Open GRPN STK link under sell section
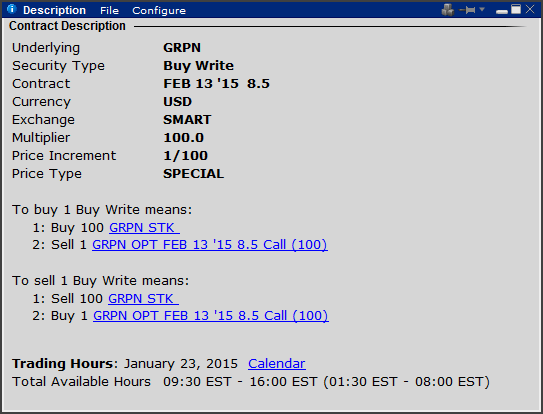Image resolution: width=543 pixels, height=414 pixels. 143,299
